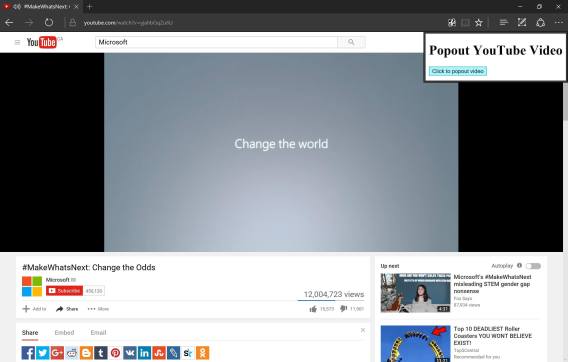Click to popout video button
The width and height of the screenshot is (568, 362).
pos(458,71)
